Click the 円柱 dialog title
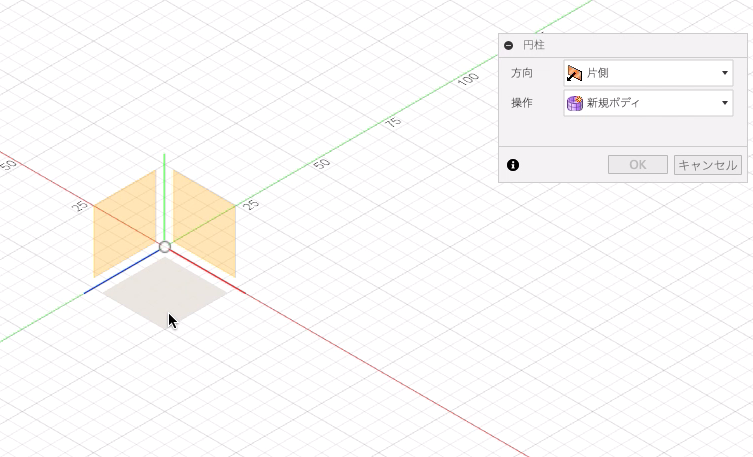Screen dimensions: 753x457 click(534, 45)
